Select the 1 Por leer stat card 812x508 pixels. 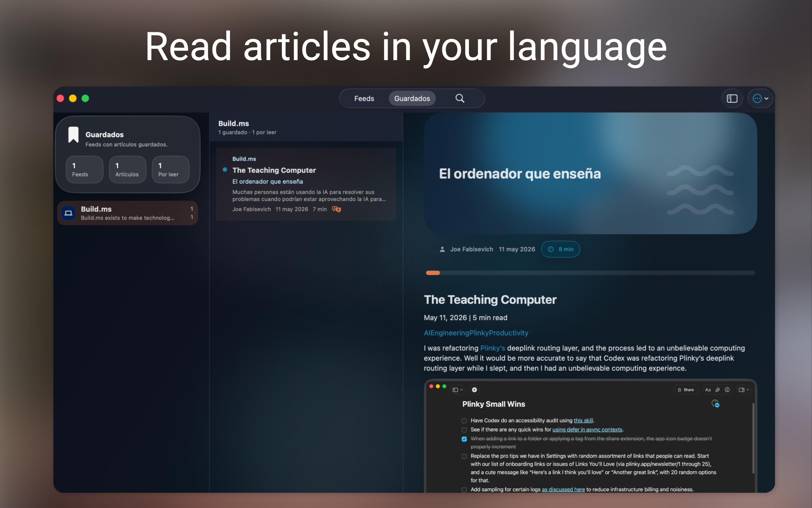coord(171,169)
